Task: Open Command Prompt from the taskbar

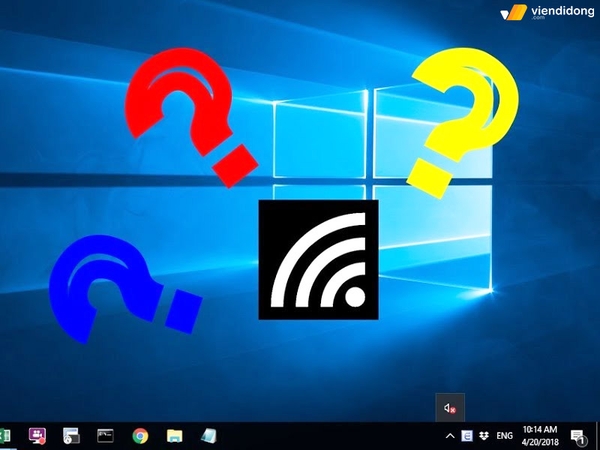Action: pyautogui.click(x=105, y=436)
